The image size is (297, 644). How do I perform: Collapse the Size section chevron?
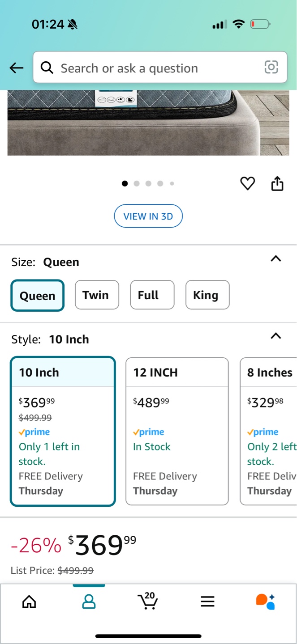pos(276,258)
